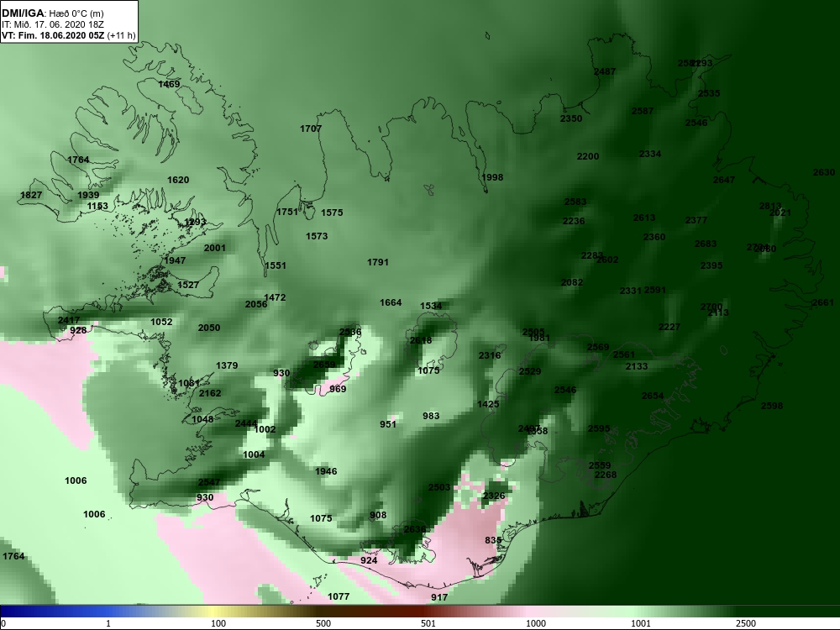
Task: Click the map value 908
Action: (378, 516)
